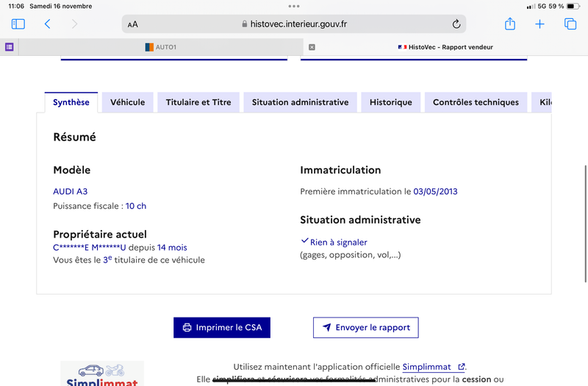This screenshot has height=386, width=588.
Task: Tap the three-dot multitasking menu
Action: pos(294,6)
